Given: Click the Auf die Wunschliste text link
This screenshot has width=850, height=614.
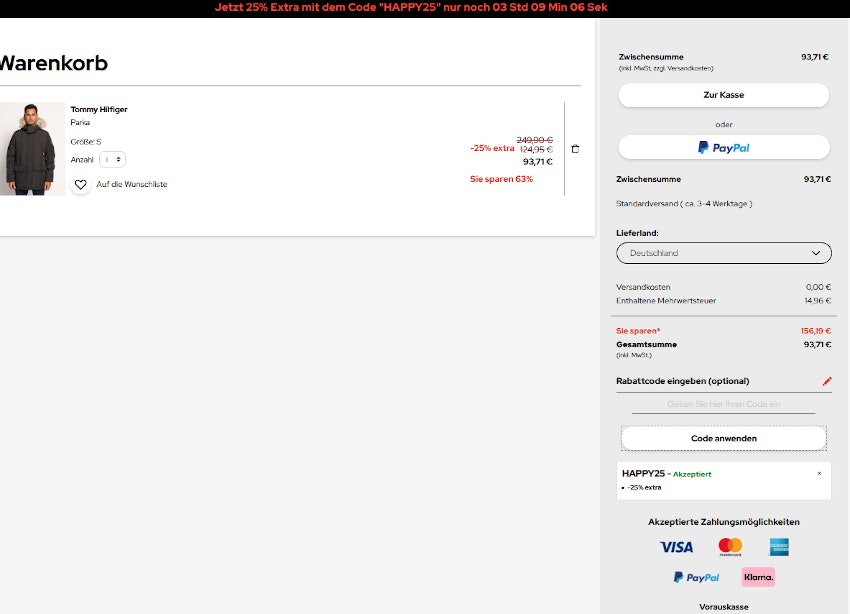Looking at the screenshot, I should (132, 184).
